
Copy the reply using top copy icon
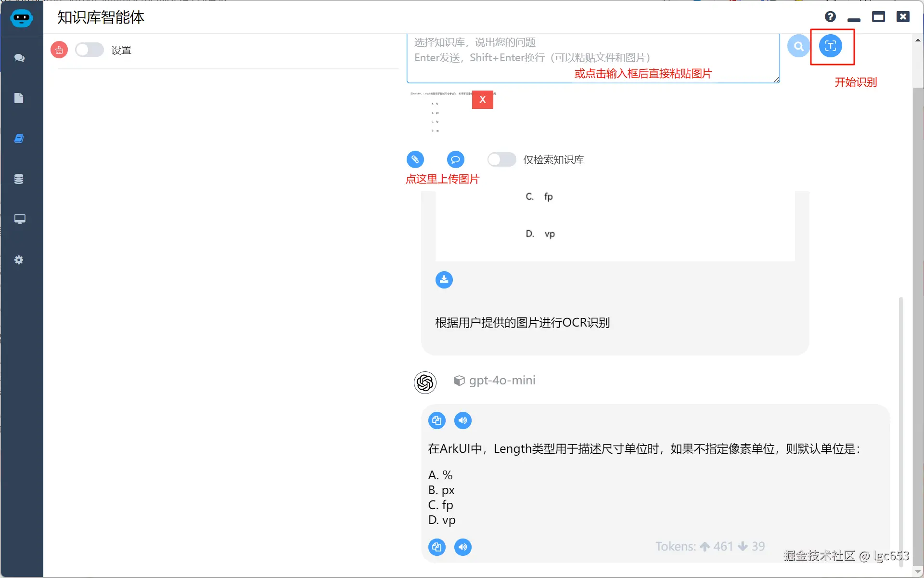pyautogui.click(x=436, y=420)
